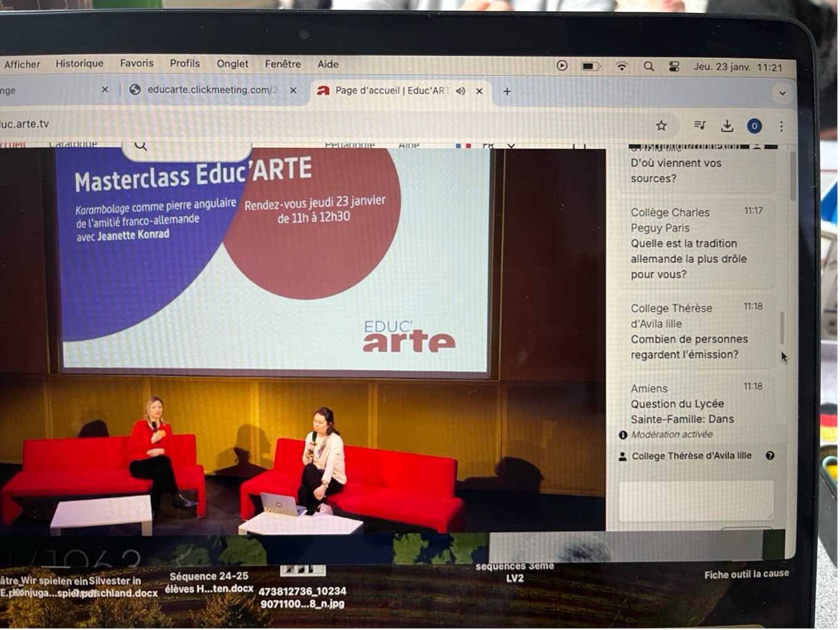
Task: Open the Aide menu in menu bar
Action: [328, 64]
